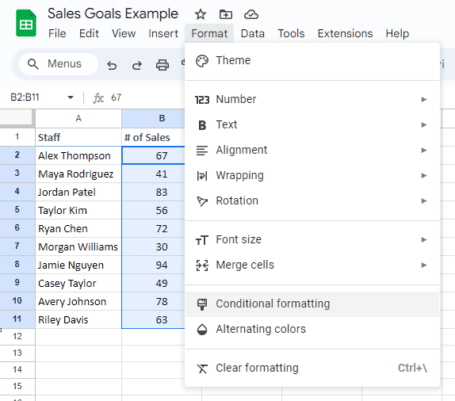Screen dimensions: 455x401
Task: Click the Merge cells icon
Action: coord(202,265)
